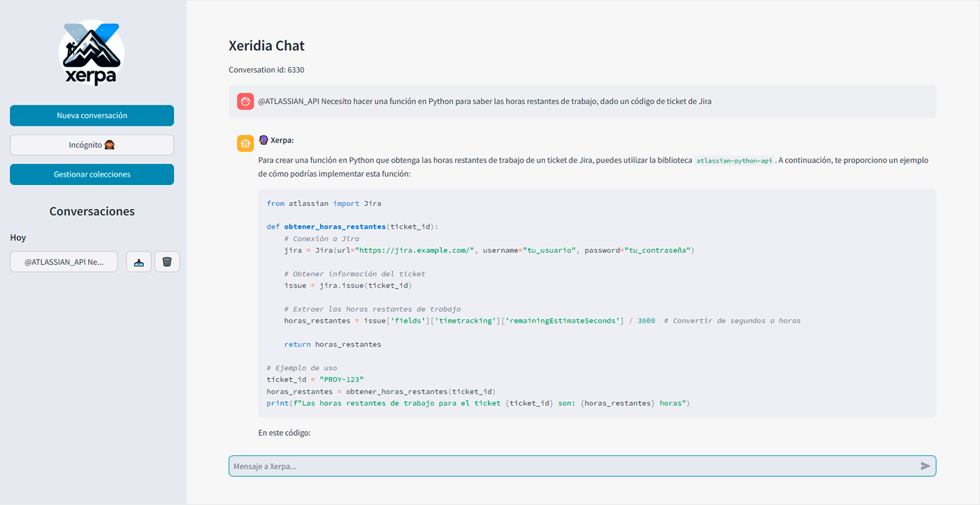Click the red user avatar icon
This screenshot has width=980, height=505.
pyautogui.click(x=245, y=101)
